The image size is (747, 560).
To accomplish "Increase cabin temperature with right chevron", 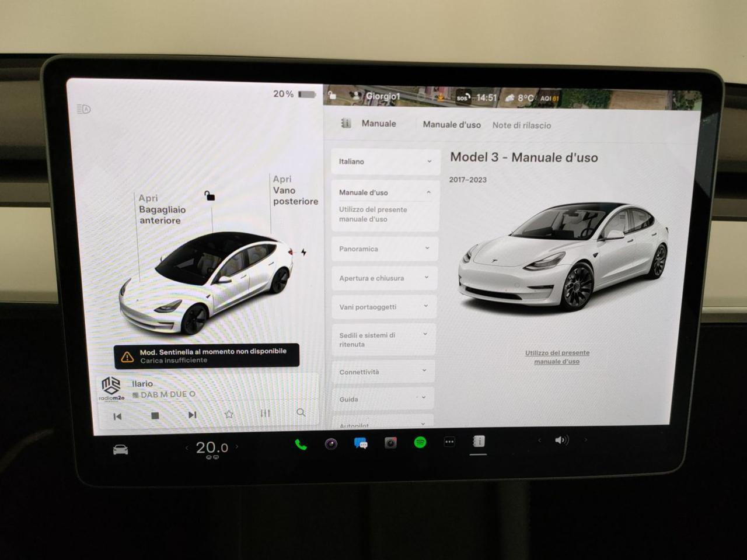I will click(x=237, y=447).
